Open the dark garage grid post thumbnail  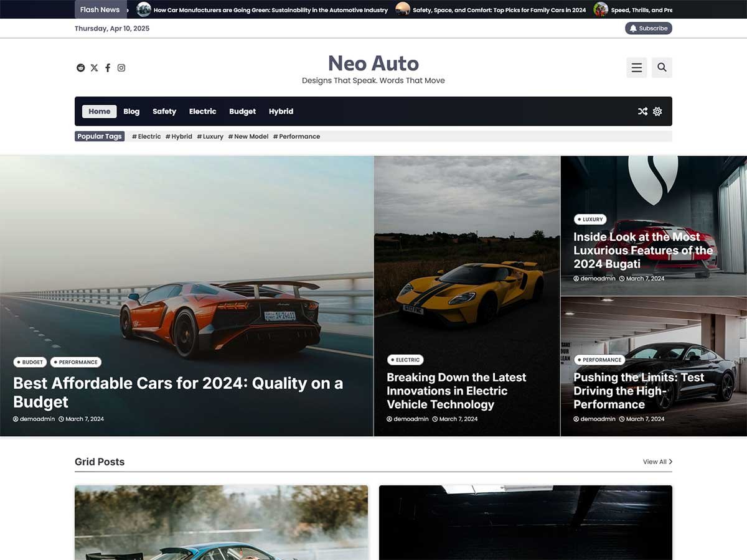click(x=525, y=523)
